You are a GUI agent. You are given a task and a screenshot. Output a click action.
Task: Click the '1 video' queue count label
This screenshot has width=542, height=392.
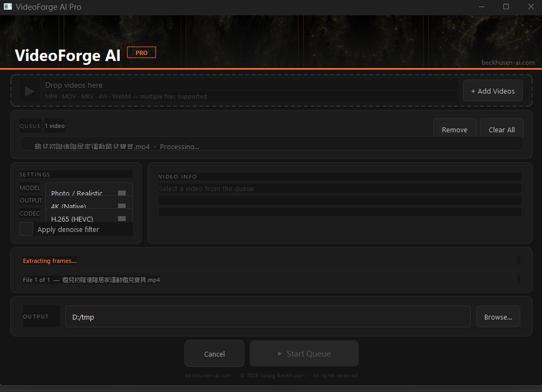[x=54, y=126]
